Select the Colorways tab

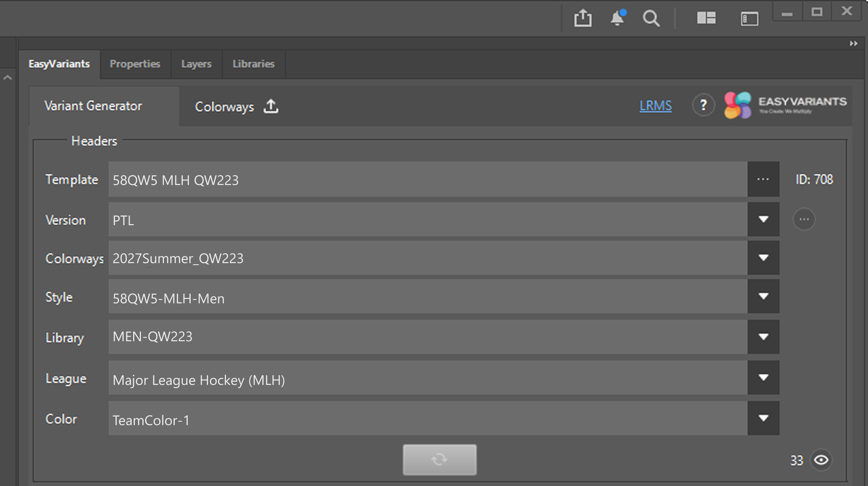(237, 107)
